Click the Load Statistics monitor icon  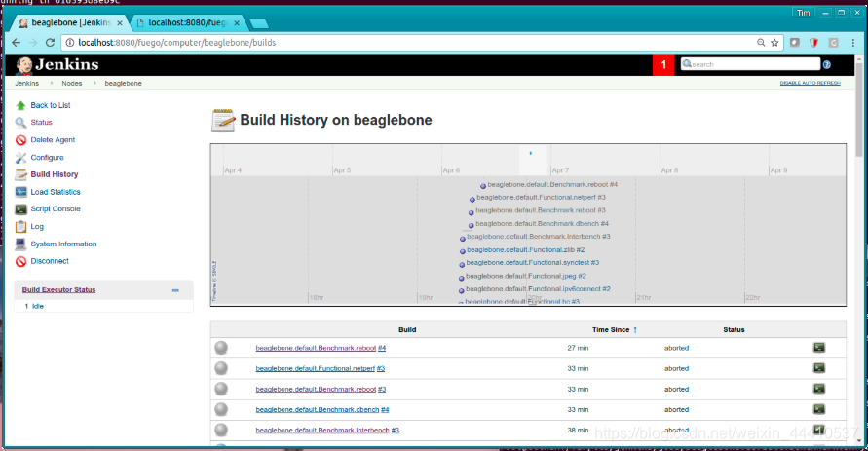20,192
